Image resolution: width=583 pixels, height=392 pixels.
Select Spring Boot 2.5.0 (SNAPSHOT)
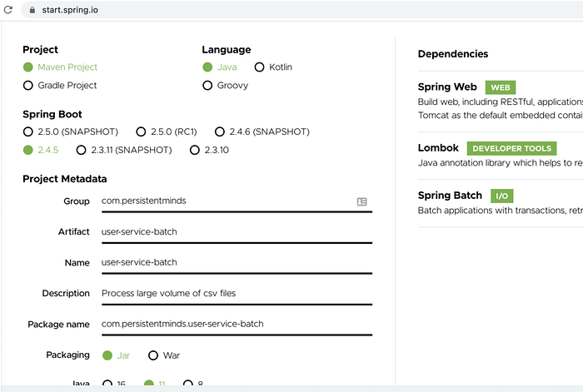pos(28,131)
